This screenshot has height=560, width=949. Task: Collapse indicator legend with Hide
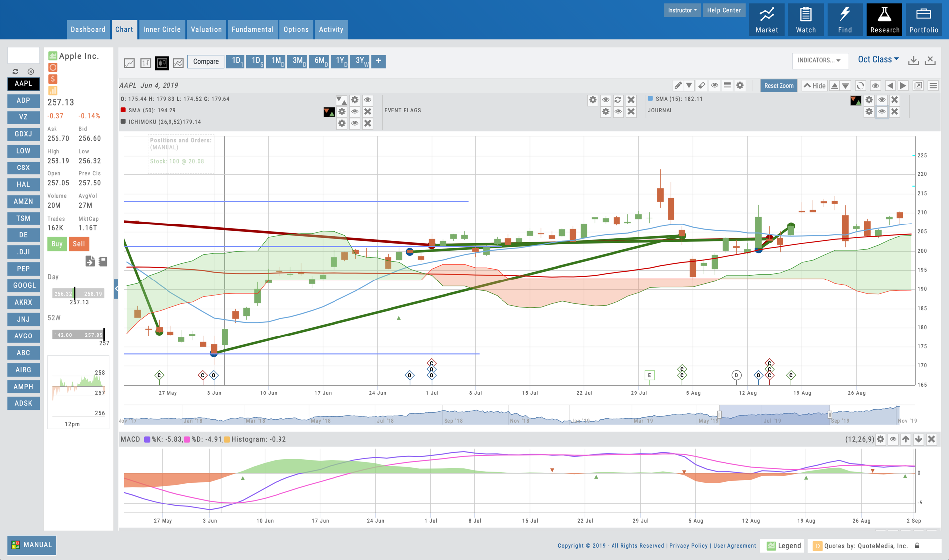814,85
